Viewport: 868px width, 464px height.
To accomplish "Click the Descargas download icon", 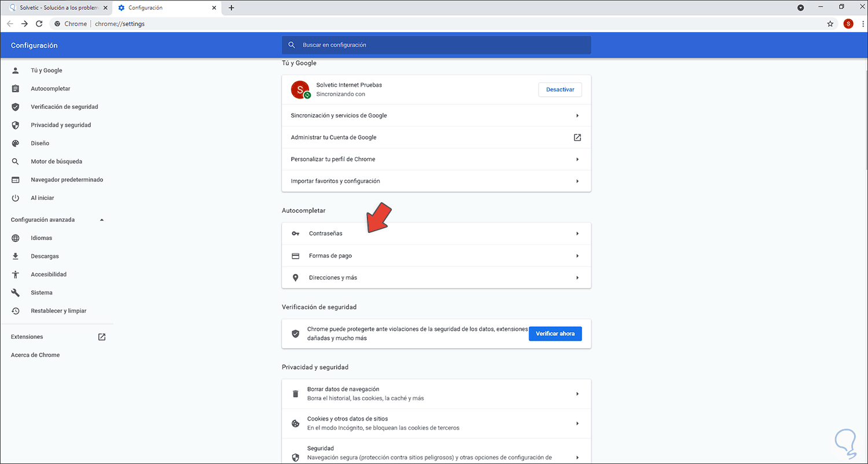I will coord(16,256).
